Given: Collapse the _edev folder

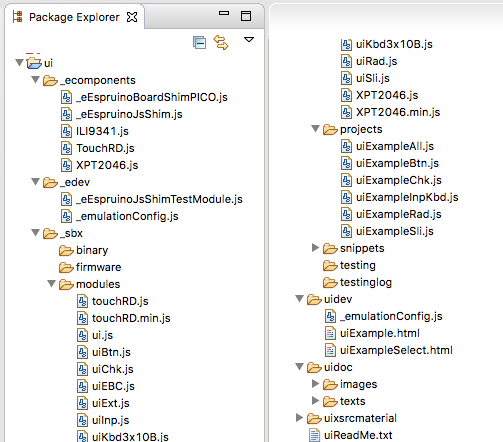Looking at the screenshot, I should [36, 182].
